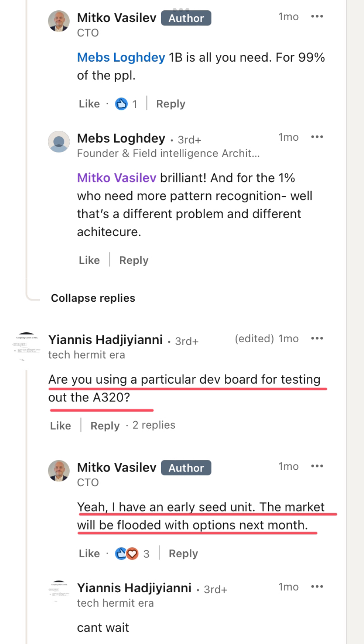Open Mitko Vasilev's avatar beside seed unit reply
The width and height of the screenshot is (364, 644).
tap(59, 471)
